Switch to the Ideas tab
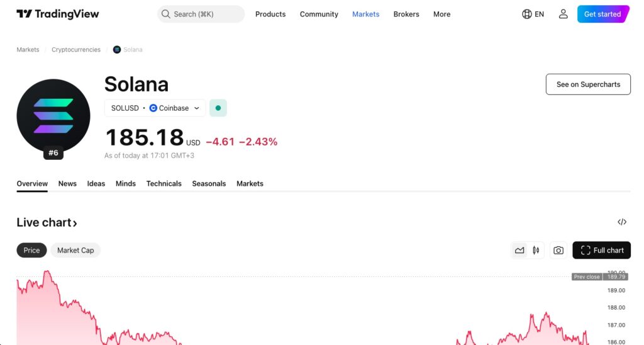 point(96,184)
